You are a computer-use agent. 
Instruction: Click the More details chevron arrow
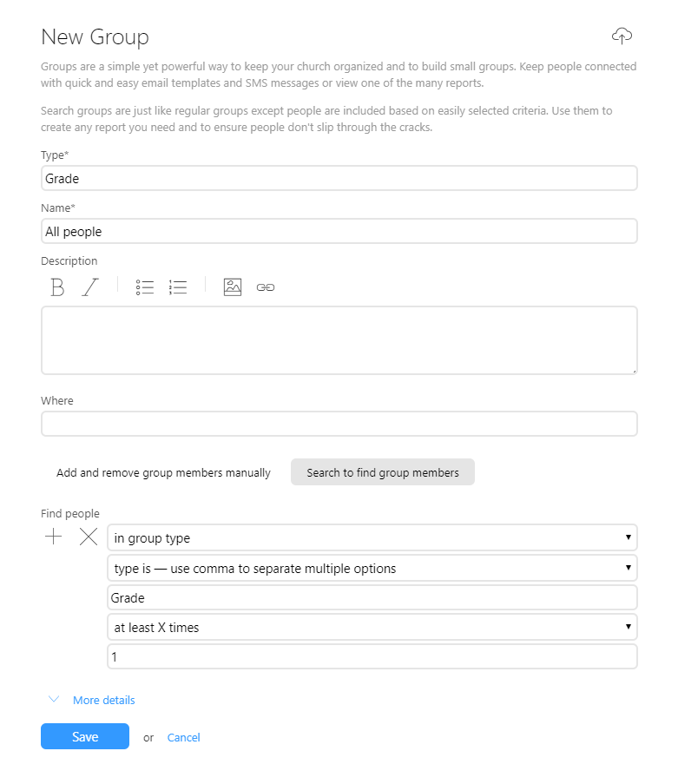click(x=54, y=699)
